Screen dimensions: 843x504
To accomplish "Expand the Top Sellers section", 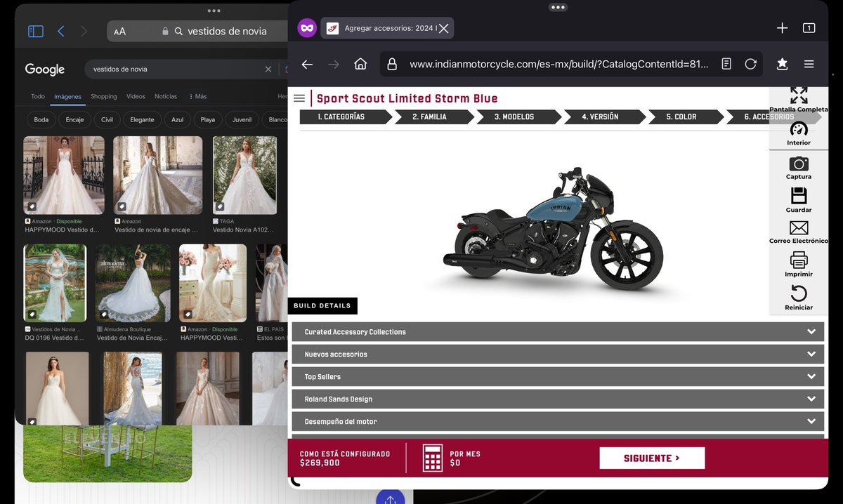I will 558,376.
